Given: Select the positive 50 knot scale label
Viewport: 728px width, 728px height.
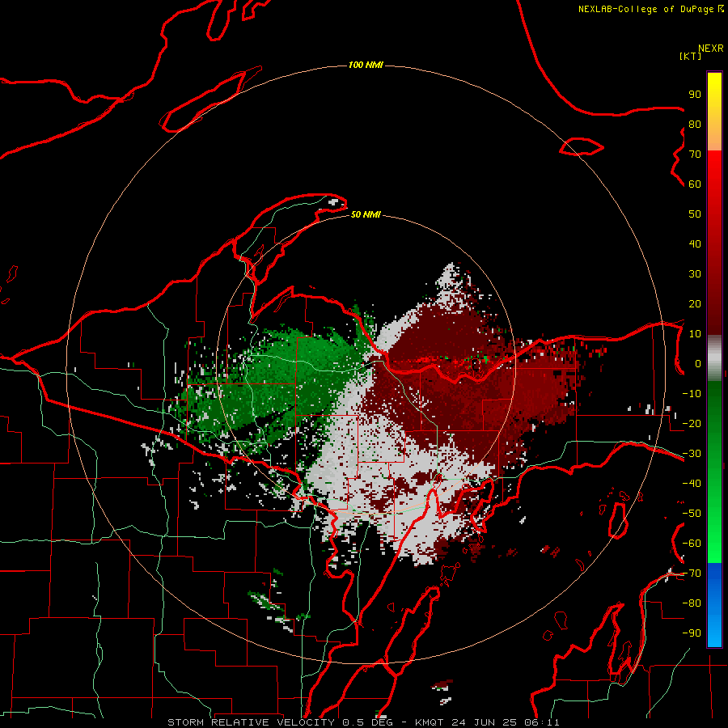Looking at the screenshot, I should pyautogui.click(x=695, y=214).
